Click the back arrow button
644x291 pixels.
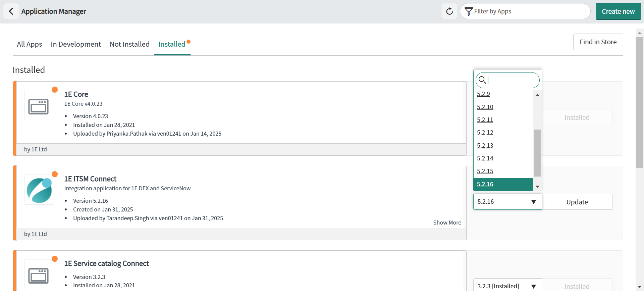(11, 11)
